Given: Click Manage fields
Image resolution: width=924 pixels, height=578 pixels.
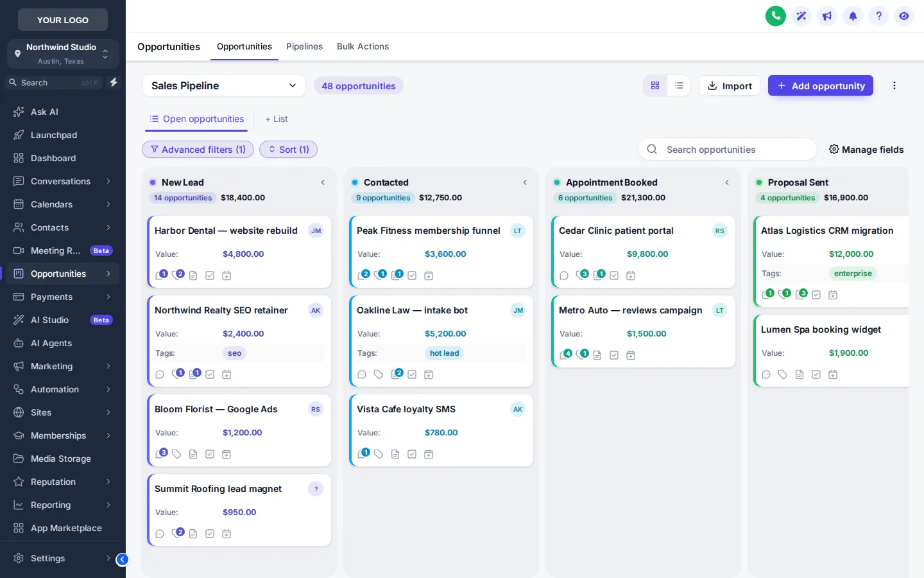Looking at the screenshot, I should tap(866, 149).
